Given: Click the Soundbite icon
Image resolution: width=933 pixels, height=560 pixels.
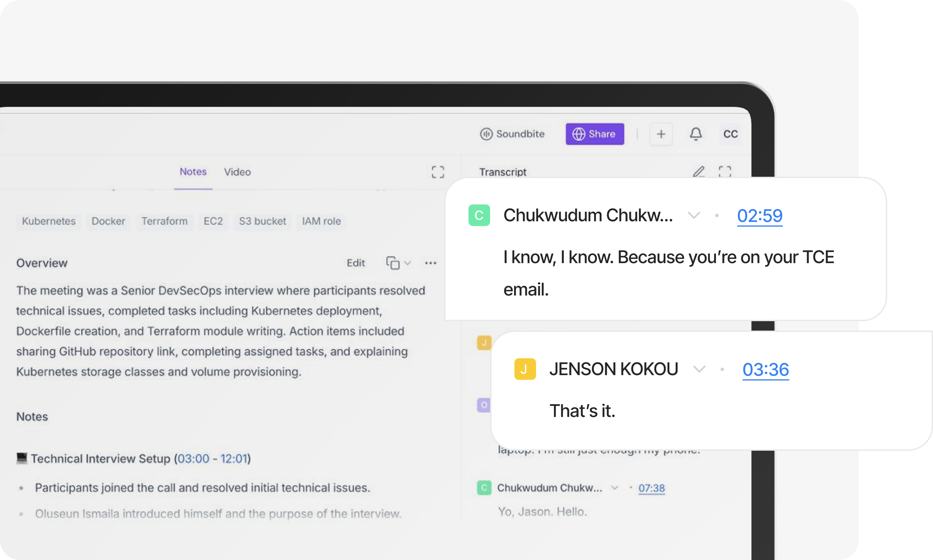Looking at the screenshot, I should 487,134.
